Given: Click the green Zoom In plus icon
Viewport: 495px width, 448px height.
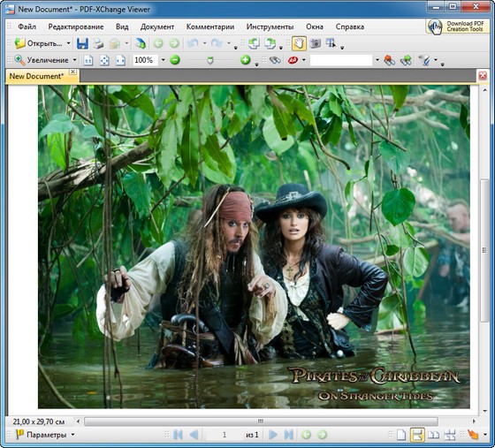Looking at the screenshot, I should 246,60.
